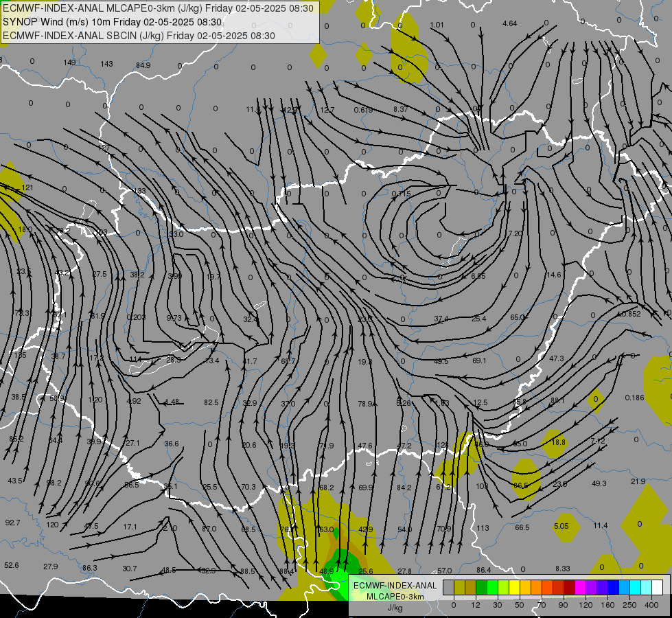Select the olive swatch above legend value 0
The width and height of the screenshot is (672, 618).
(459, 587)
